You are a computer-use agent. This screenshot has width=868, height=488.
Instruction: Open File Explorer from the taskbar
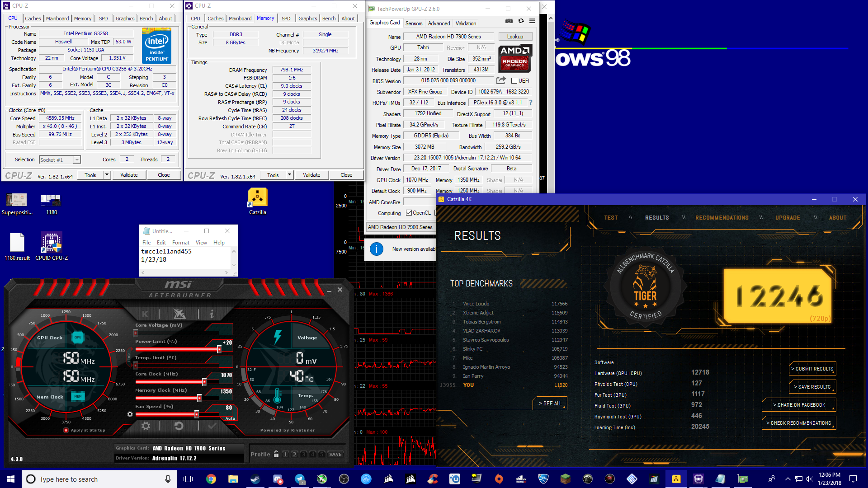pyautogui.click(x=233, y=479)
